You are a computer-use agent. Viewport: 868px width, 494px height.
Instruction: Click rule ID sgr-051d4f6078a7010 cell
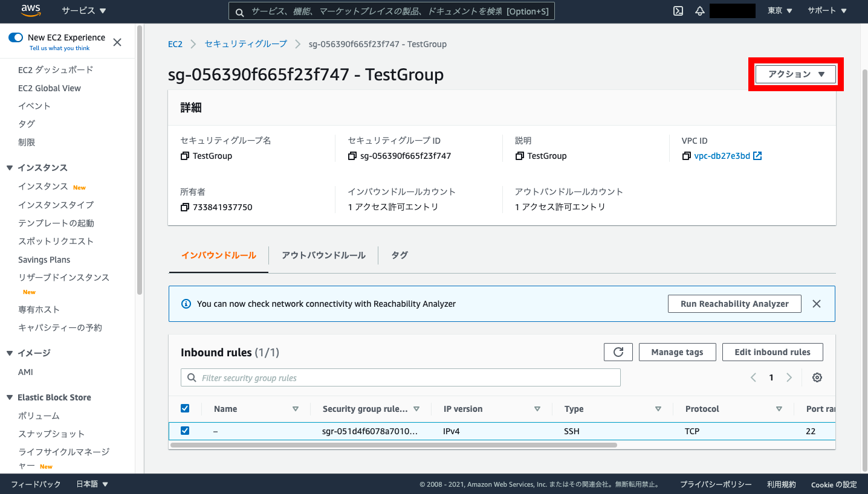(370, 431)
